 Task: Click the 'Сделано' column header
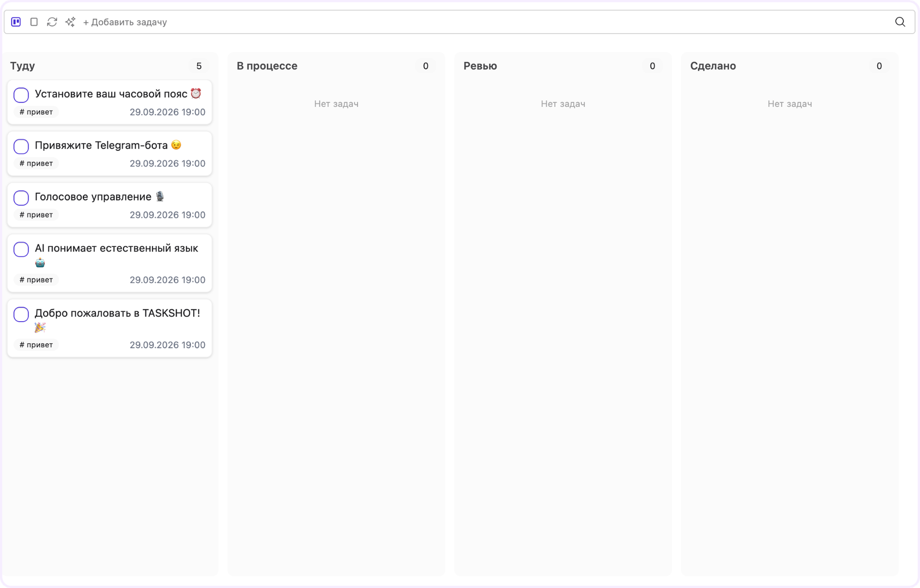click(713, 66)
